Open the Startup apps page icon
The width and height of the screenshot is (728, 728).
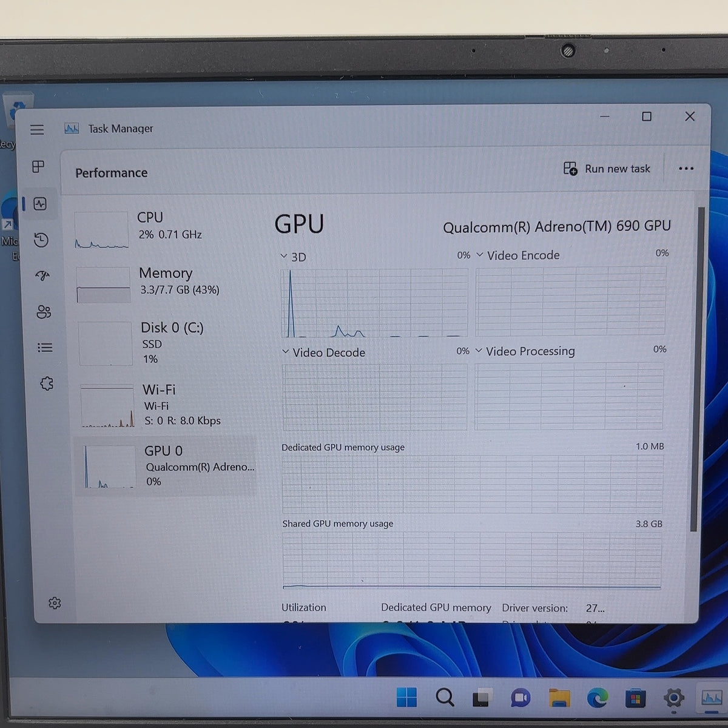[42, 276]
